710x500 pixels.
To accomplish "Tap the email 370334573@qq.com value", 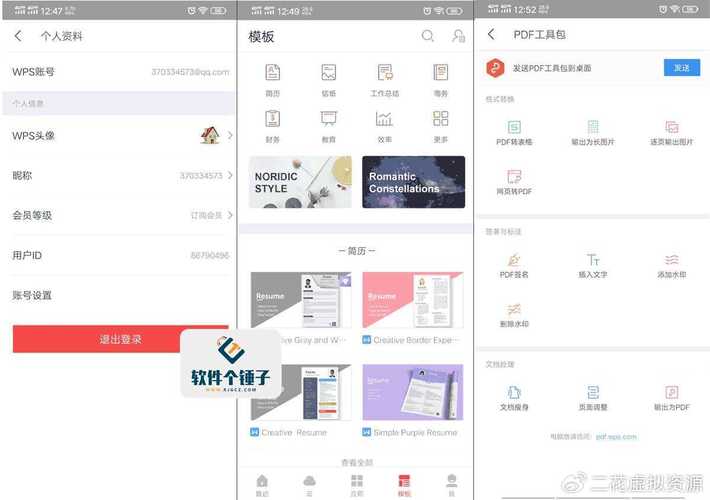I will tap(190, 72).
